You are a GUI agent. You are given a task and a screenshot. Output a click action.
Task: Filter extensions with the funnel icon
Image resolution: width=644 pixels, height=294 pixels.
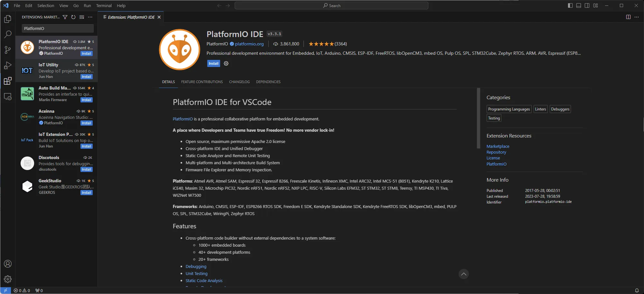click(x=65, y=17)
